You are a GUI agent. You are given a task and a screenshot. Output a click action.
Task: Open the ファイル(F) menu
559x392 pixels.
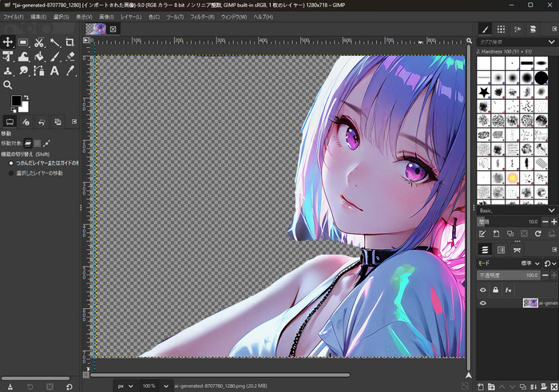point(14,17)
